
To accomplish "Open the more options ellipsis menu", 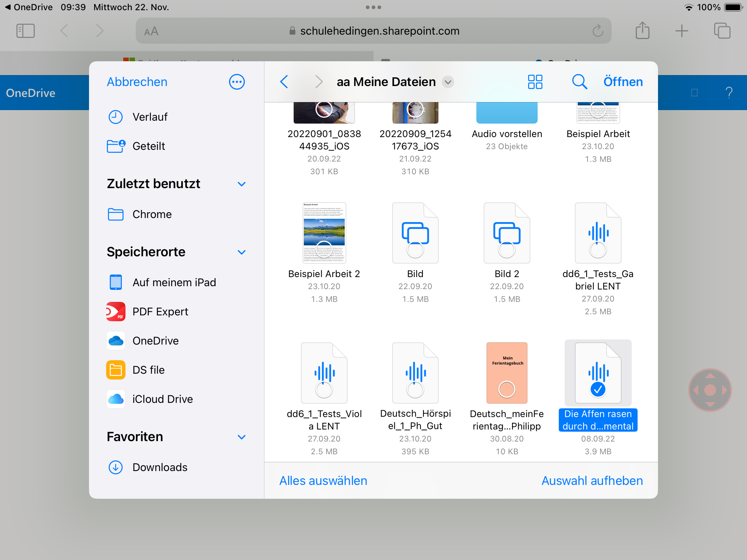I will 237,82.
